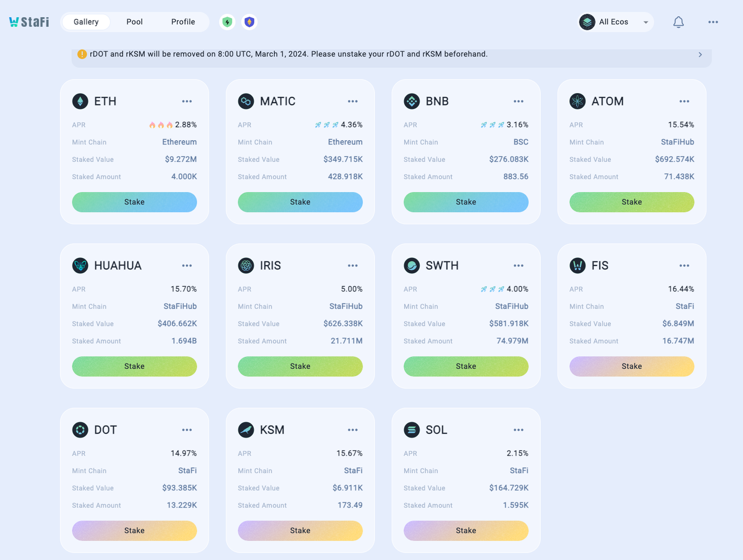Click the blue shield Ethereum icon
This screenshot has height=560, width=743.
coord(249,22)
